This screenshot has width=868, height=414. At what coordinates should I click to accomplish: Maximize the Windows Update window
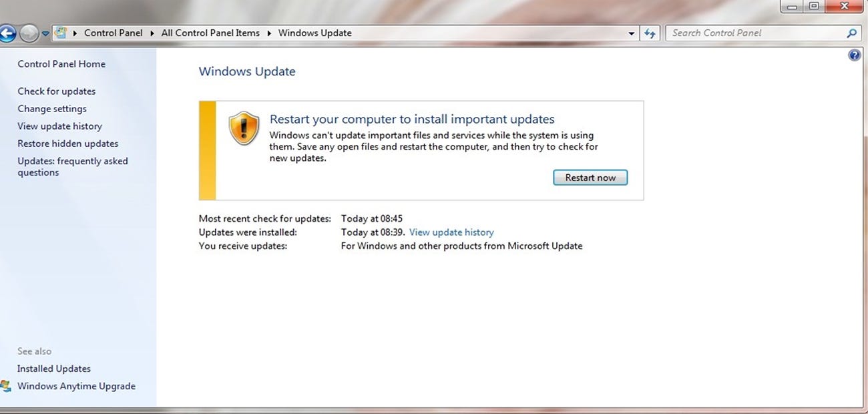(813, 7)
